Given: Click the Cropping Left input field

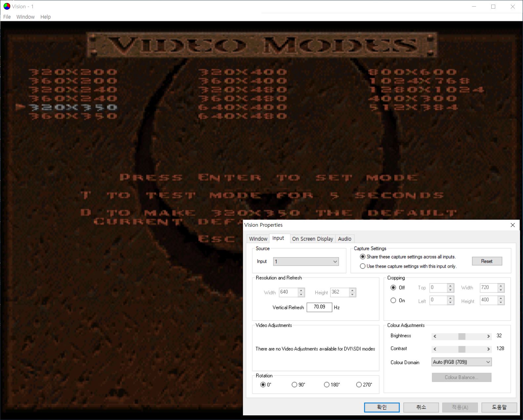Looking at the screenshot, I should pos(438,300).
